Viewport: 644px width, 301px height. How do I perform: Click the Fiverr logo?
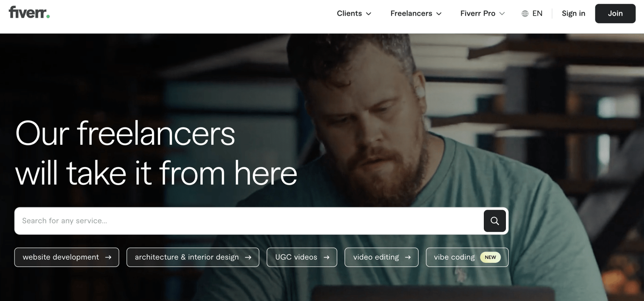coord(29,12)
